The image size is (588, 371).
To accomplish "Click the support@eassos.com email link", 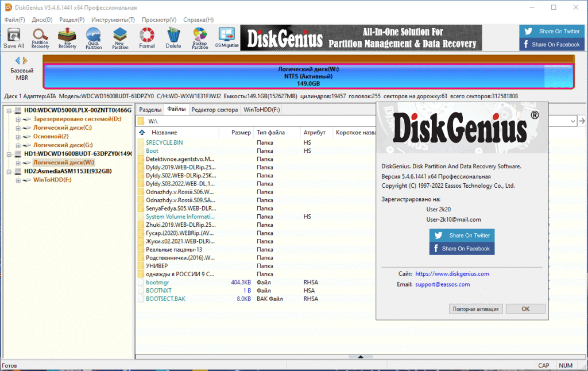I will 443,284.
